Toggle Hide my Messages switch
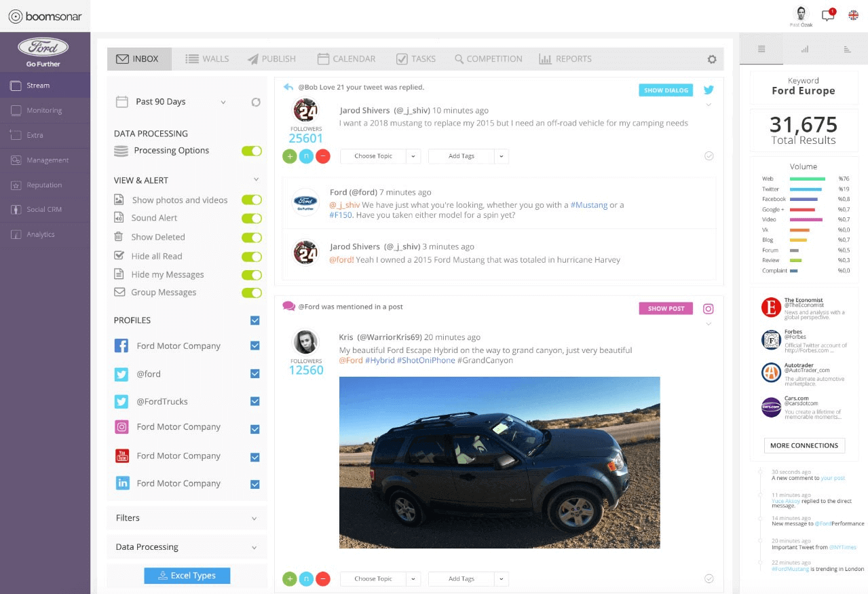Image resolution: width=868 pixels, height=594 pixels. (x=252, y=275)
